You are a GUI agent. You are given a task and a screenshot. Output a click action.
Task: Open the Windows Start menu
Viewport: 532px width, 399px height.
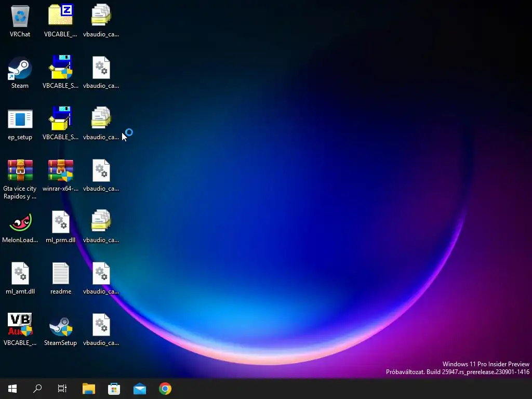click(x=12, y=389)
